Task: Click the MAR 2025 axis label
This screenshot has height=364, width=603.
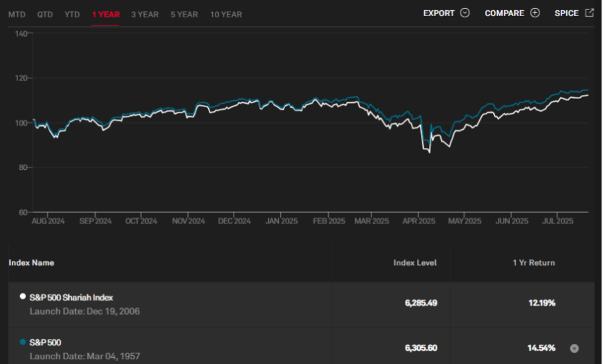Action: click(371, 221)
